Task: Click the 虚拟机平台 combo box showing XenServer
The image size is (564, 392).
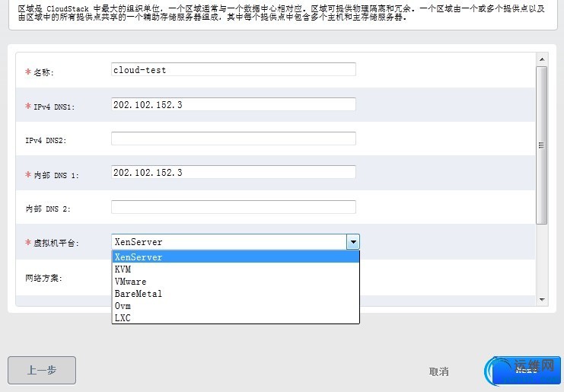Action: click(236, 242)
